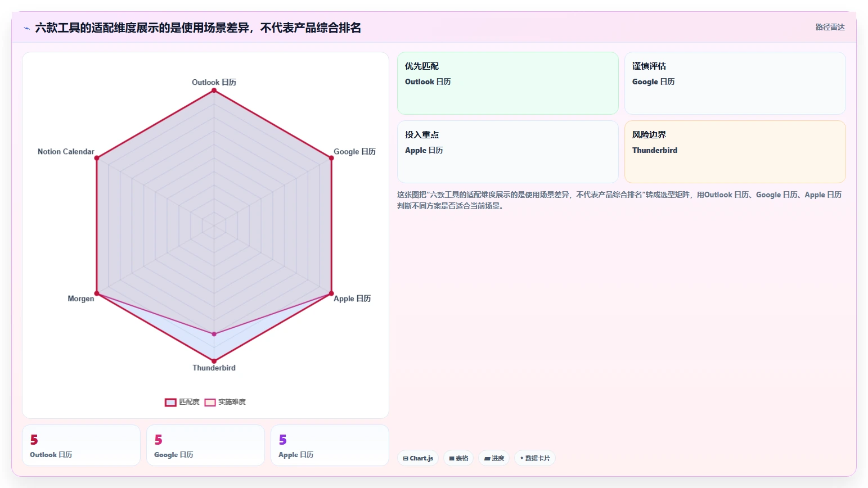The image size is (868, 488).
Task: Click the 匹配度 legend label
Action: [189, 402]
